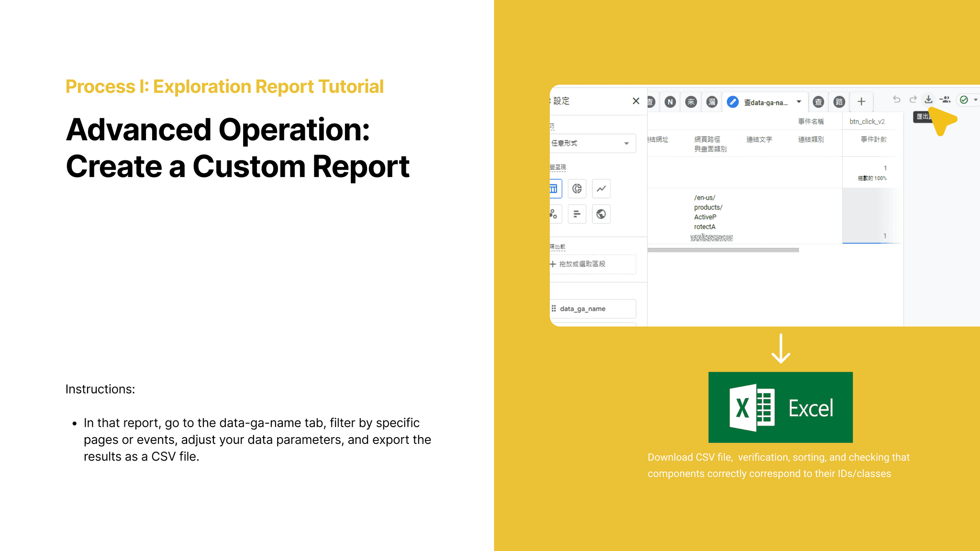The width and height of the screenshot is (980, 551).
Task: Switch to the 路 tab
Action: coord(839,101)
